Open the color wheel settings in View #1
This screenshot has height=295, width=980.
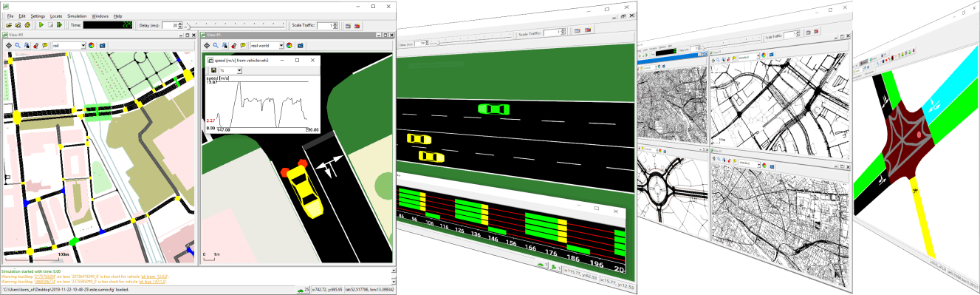(289, 45)
